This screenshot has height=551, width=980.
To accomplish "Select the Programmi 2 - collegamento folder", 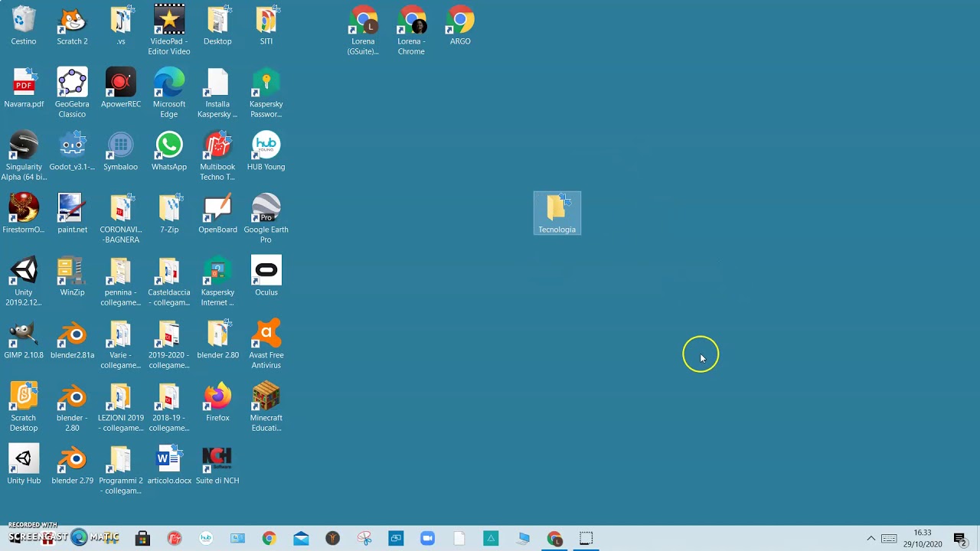I will click(x=120, y=470).
